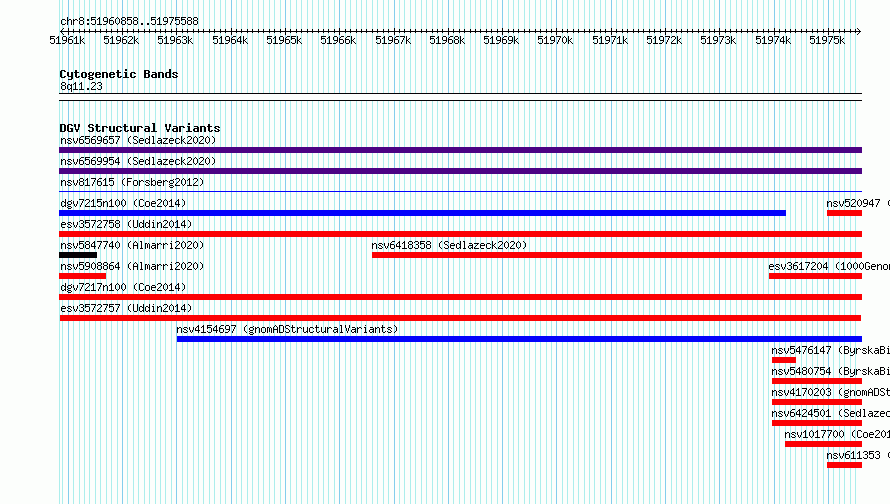Screen dimensions: 890x504
Task: Open the nsv5908864 (Almarri2020) variant
Action: [132, 266]
